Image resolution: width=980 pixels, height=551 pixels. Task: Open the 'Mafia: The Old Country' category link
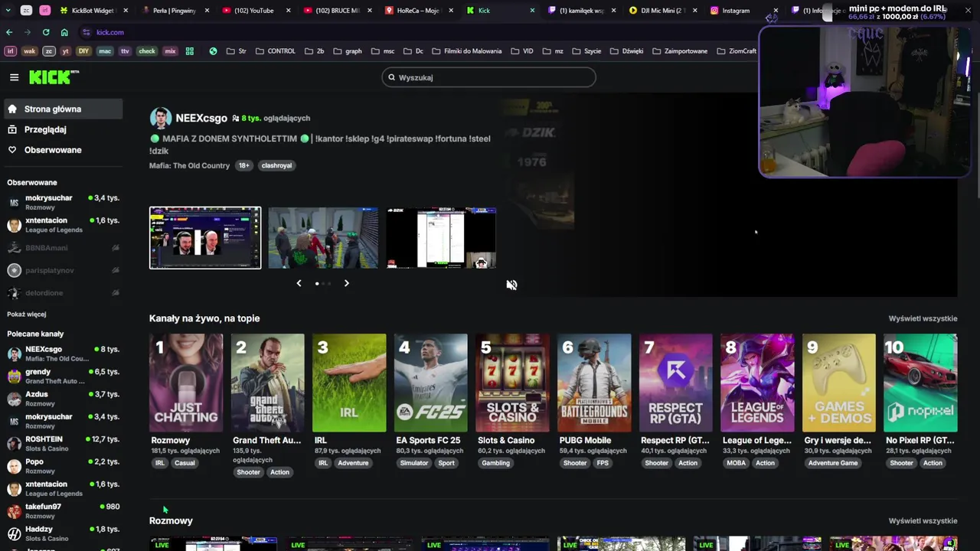click(189, 165)
